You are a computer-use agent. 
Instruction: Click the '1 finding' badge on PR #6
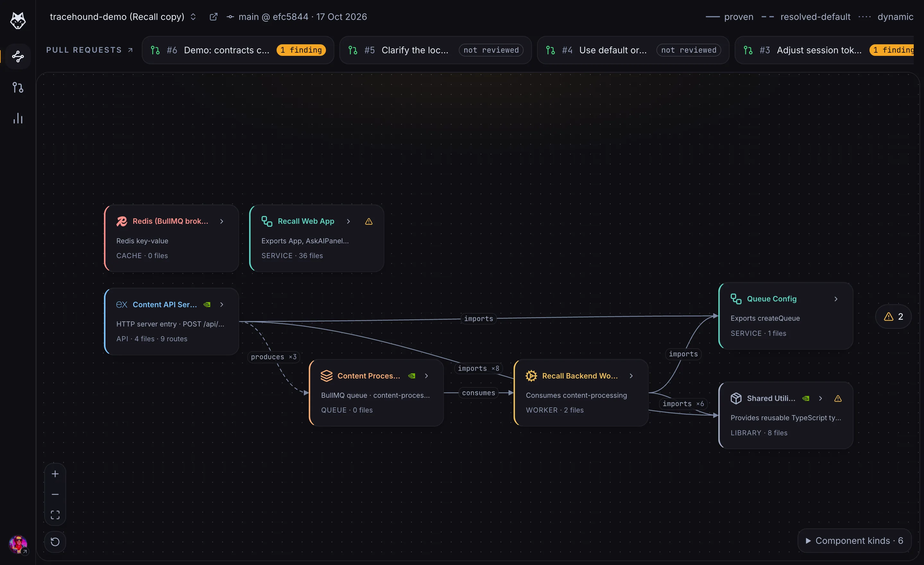pos(301,50)
